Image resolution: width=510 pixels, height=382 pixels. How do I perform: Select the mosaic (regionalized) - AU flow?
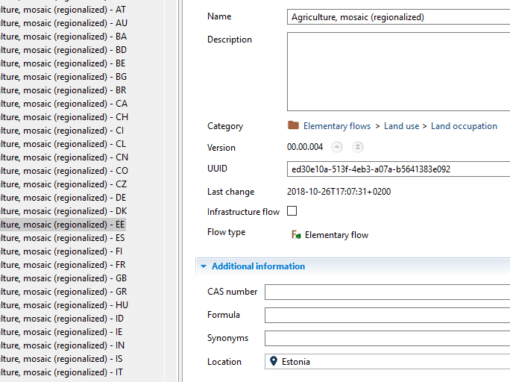[64, 23]
